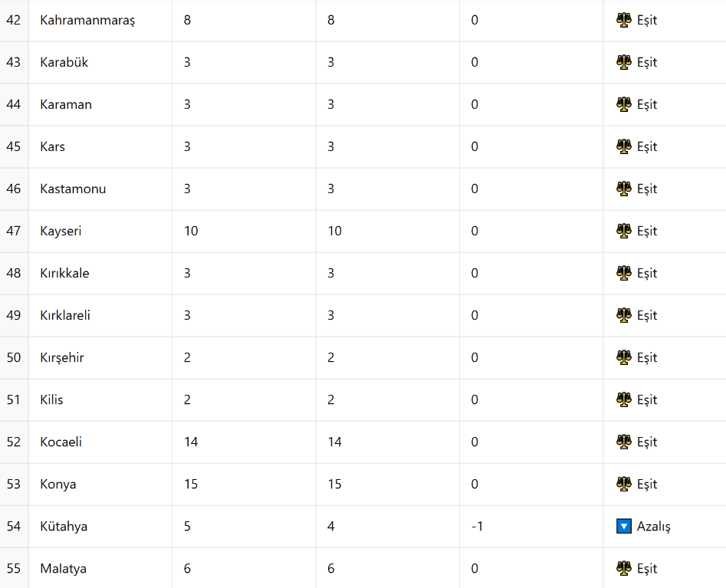Screen dimensions: 726x588
Task: Click the blue down-arrow icon for Kütahya
Action: point(624,526)
